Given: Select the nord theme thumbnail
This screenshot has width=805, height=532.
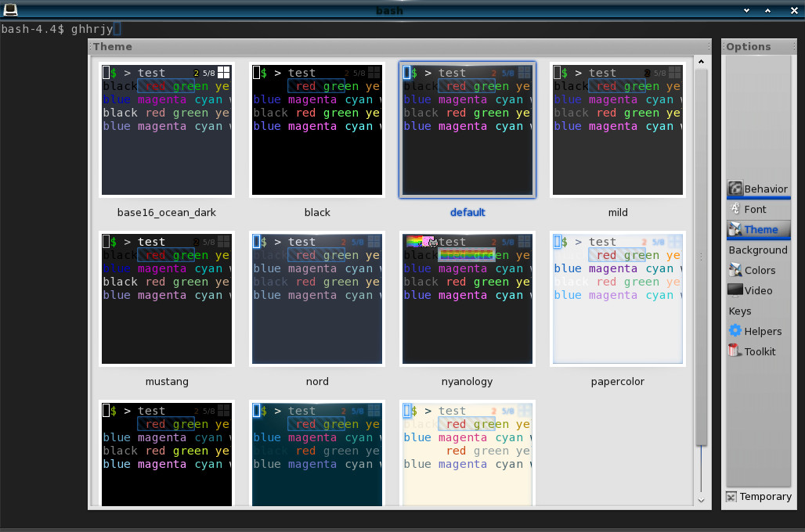Looking at the screenshot, I should click(x=317, y=299).
